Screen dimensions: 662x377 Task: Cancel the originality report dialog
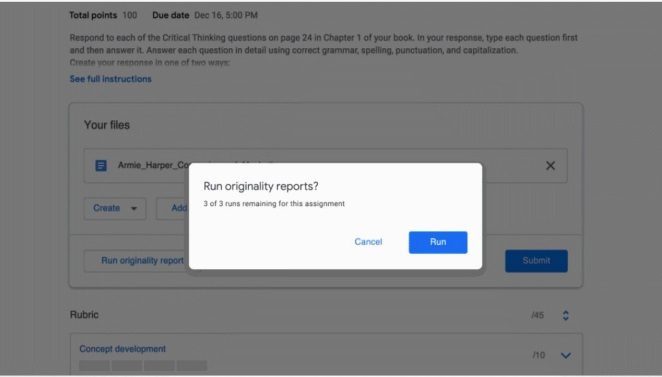coord(368,242)
